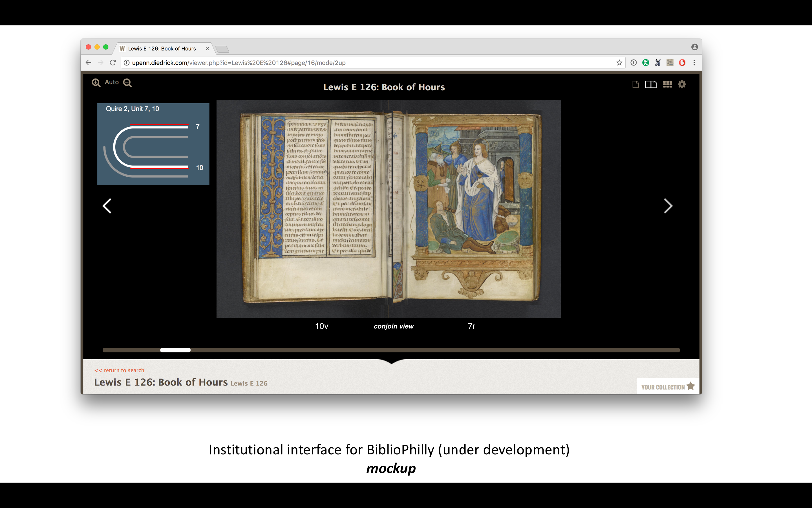Click the Chrome profile avatar icon

(694, 47)
